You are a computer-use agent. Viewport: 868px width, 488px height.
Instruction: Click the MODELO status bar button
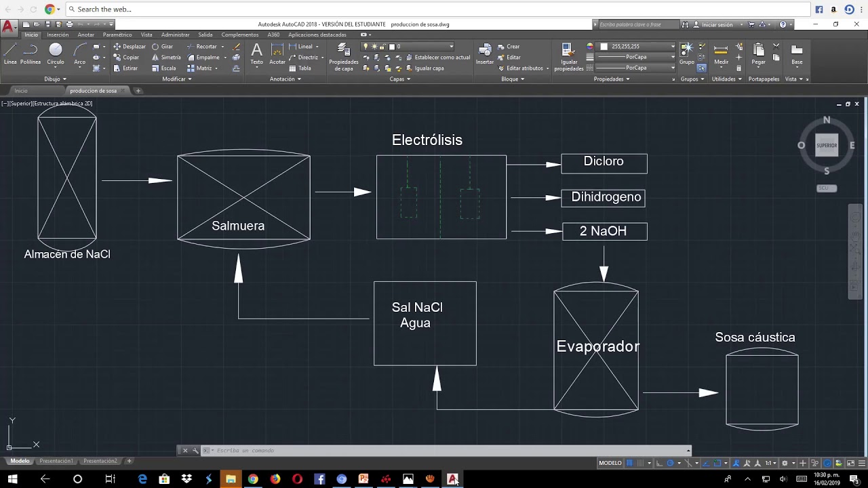point(610,463)
